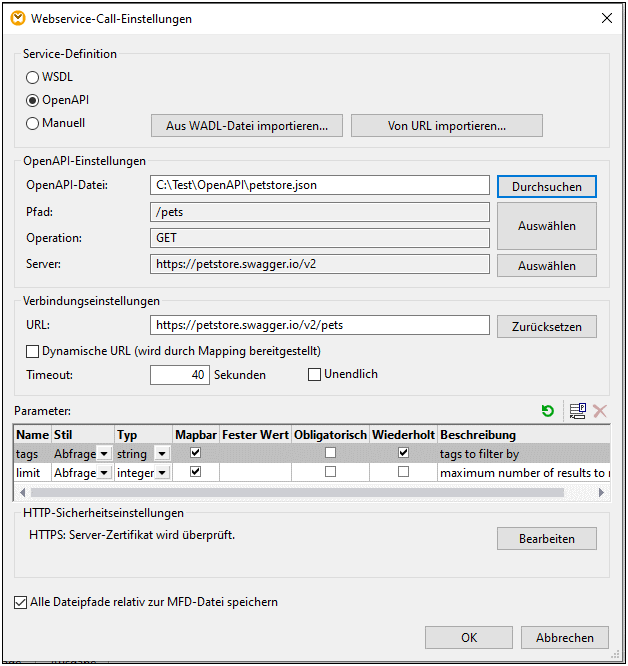The width and height of the screenshot is (628, 666).
Task: Click the Timeout field showing 40
Action: 180,375
